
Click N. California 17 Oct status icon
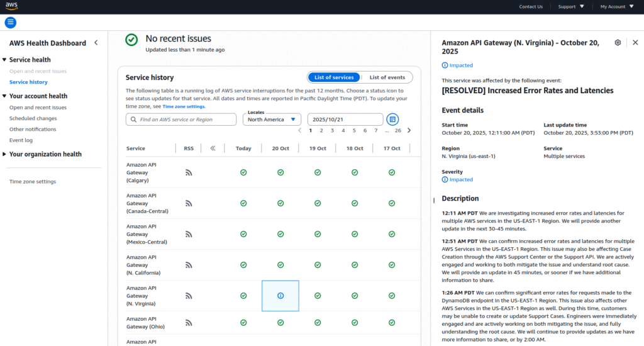tap(392, 265)
